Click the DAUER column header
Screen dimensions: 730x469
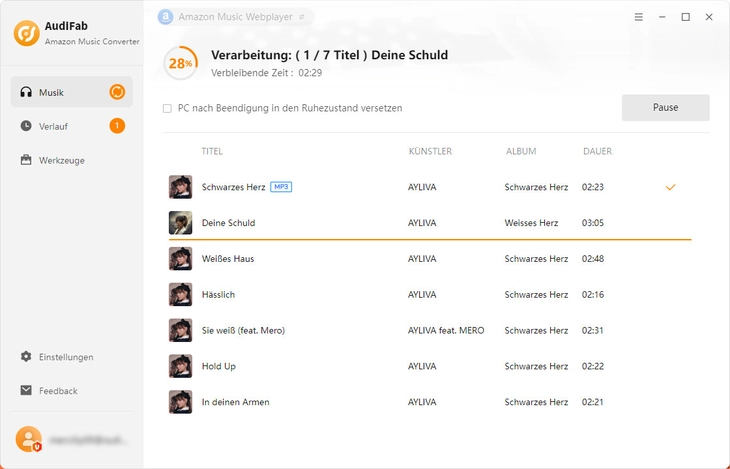click(x=597, y=151)
